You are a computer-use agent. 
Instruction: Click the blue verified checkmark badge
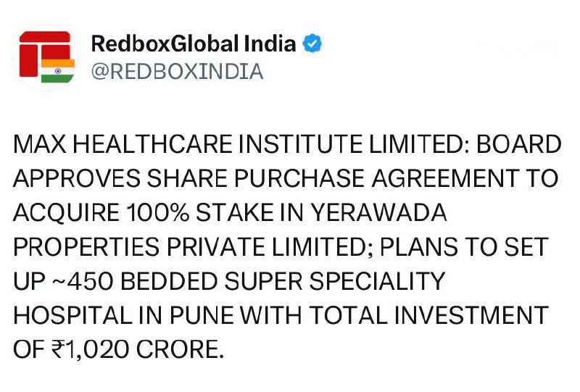[312, 43]
